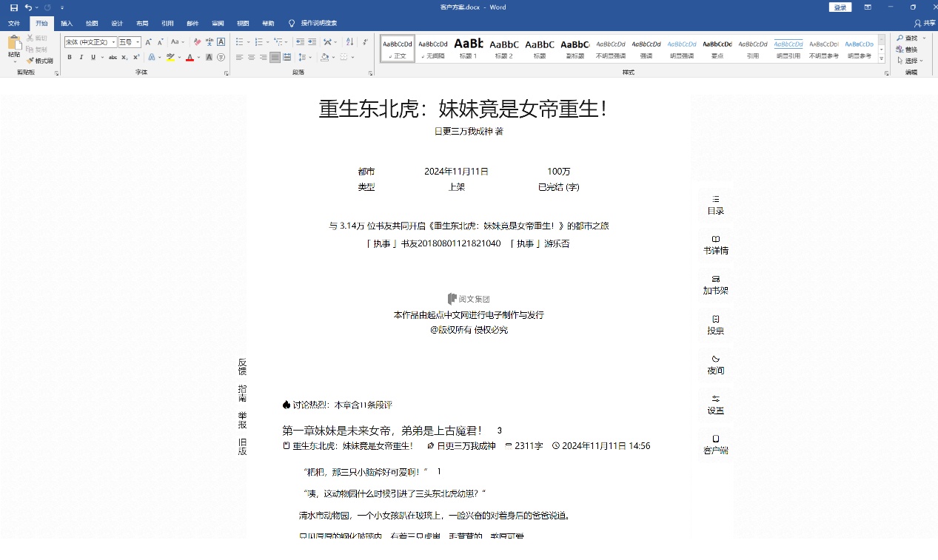Open the font color dropdown arrow
938x560 pixels.
tap(198, 57)
